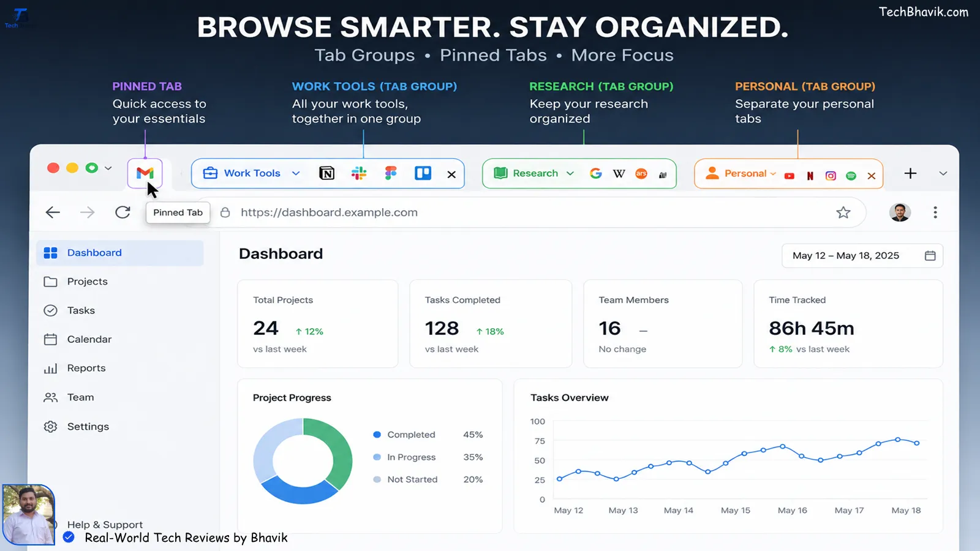Select the Completed blue legend dot

pyautogui.click(x=377, y=435)
